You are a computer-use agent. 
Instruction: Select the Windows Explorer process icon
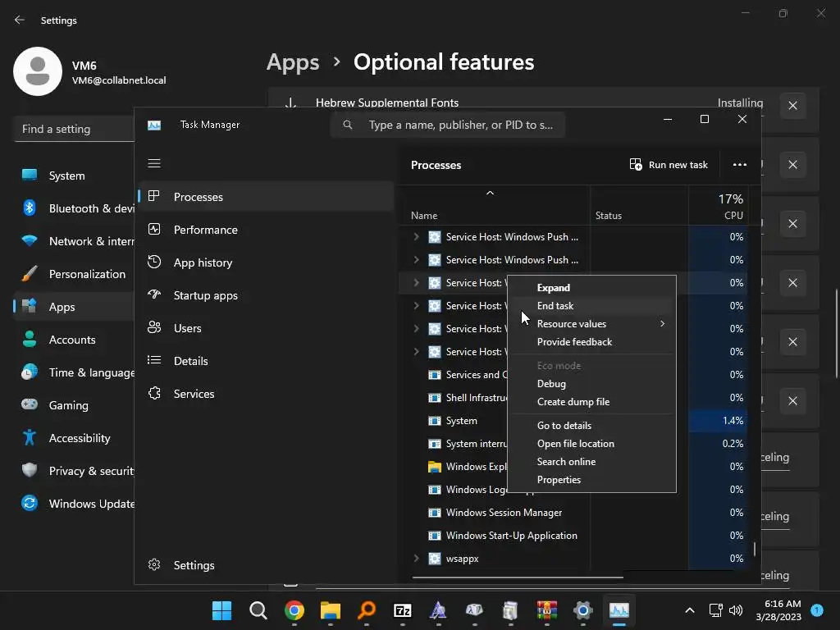pos(435,467)
